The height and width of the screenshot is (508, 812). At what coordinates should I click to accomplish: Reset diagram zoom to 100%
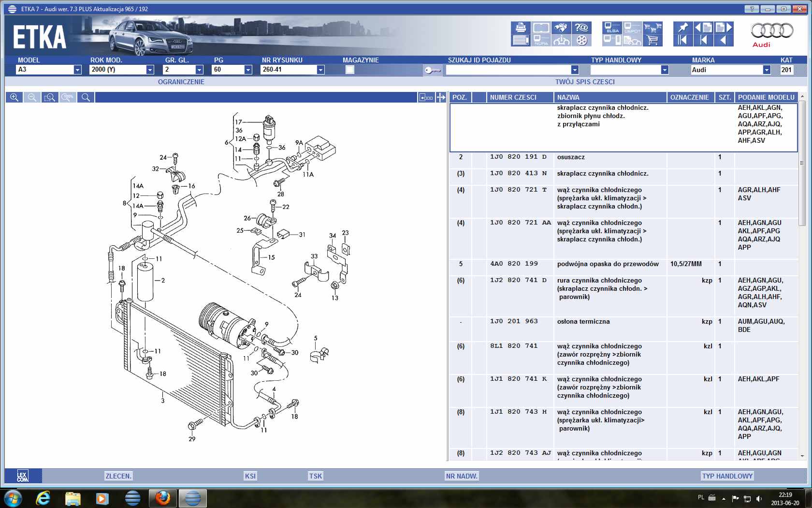click(x=68, y=97)
